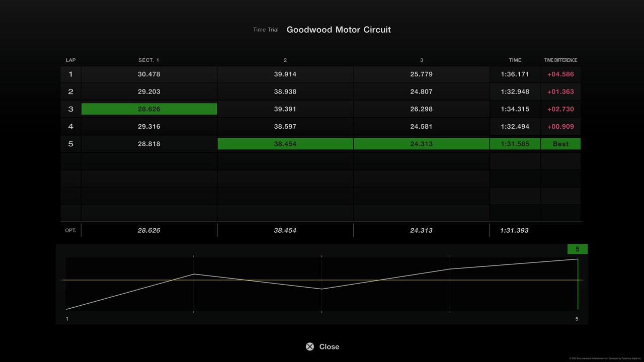Viewport: 644px width, 362px height.
Task: Click the TIME column header
Action: click(515, 60)
